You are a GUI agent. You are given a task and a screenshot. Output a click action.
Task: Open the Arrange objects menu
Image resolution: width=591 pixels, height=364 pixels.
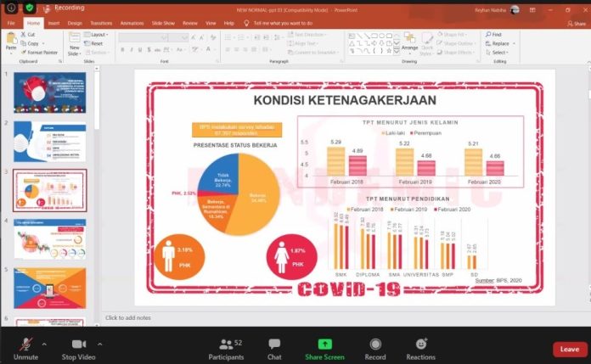click(x=409, y=42)
